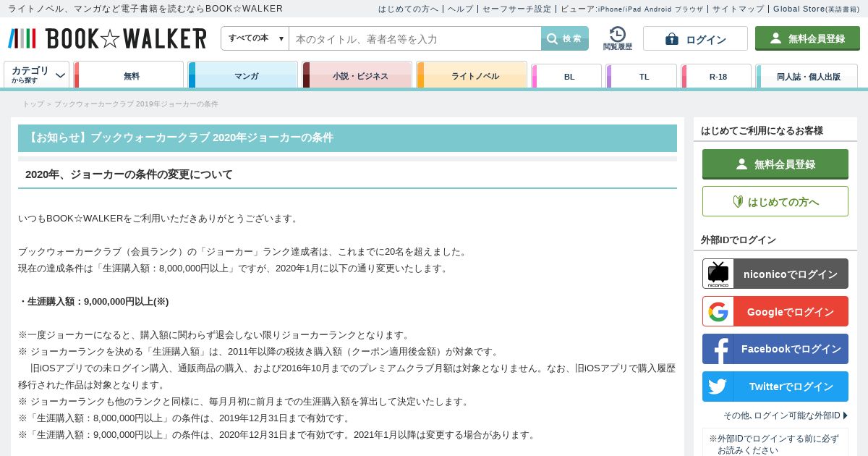Open the サイトマップ link
The width and height of the screenshot is (868, 456).
pyautogui.click(x=738, y=9)
